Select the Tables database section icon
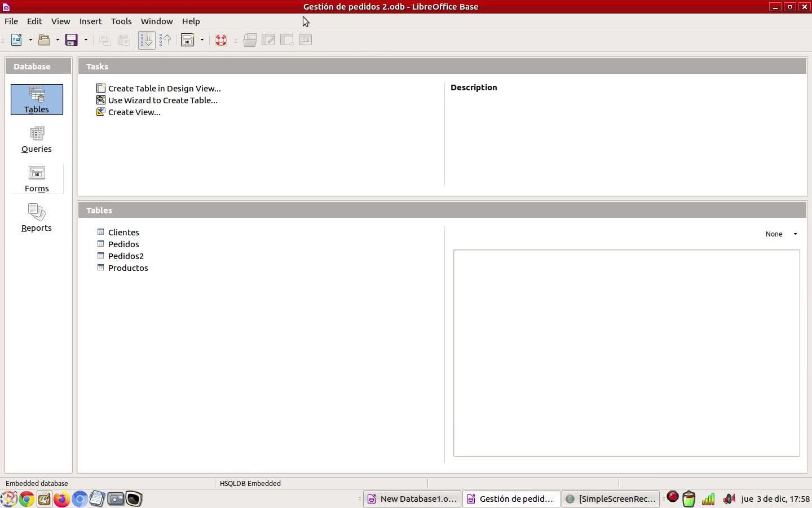Viewport: 812px width, 508px height. pyautogui.click(x=37, y=99)
